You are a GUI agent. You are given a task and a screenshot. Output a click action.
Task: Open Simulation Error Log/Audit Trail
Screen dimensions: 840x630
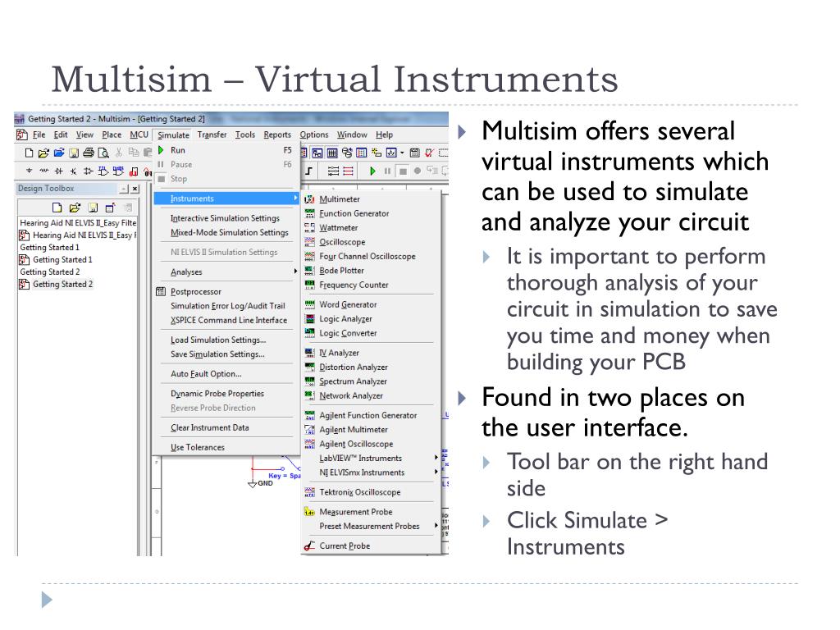pyautogui.click(x=226, y=306)
